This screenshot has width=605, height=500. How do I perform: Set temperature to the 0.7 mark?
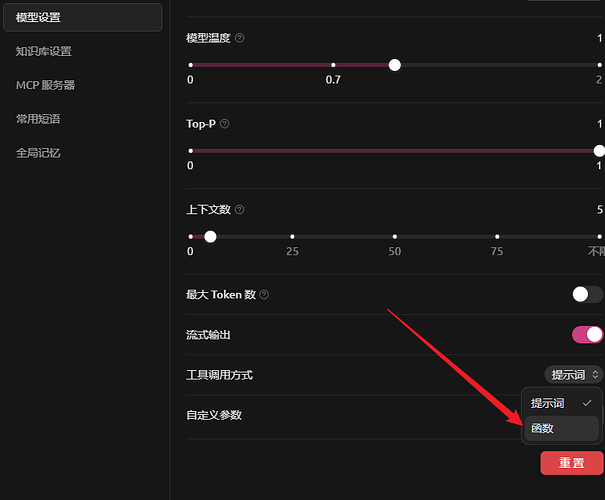(333, 65)
